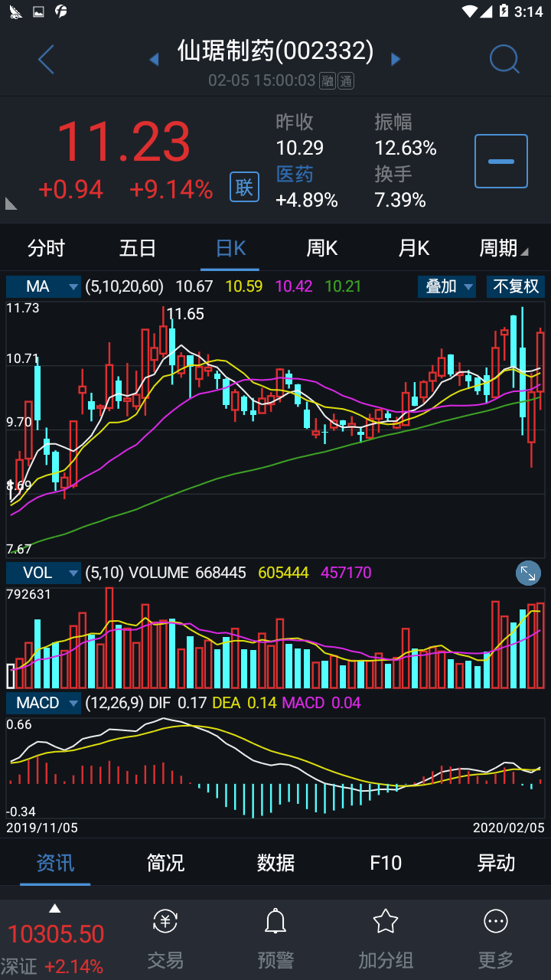Viewport: 551px width, 980px height.
Task: Tap the green MA60 value 10.21
Action: (x=343, y=286)
